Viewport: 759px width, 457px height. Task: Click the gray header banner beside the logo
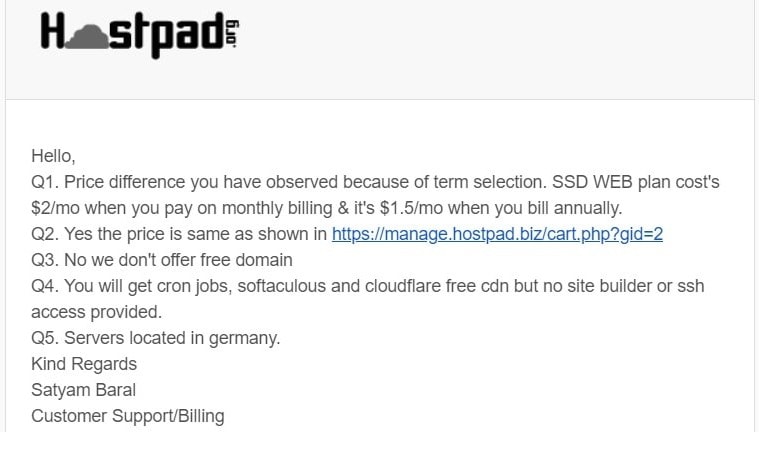click(499, 48)
